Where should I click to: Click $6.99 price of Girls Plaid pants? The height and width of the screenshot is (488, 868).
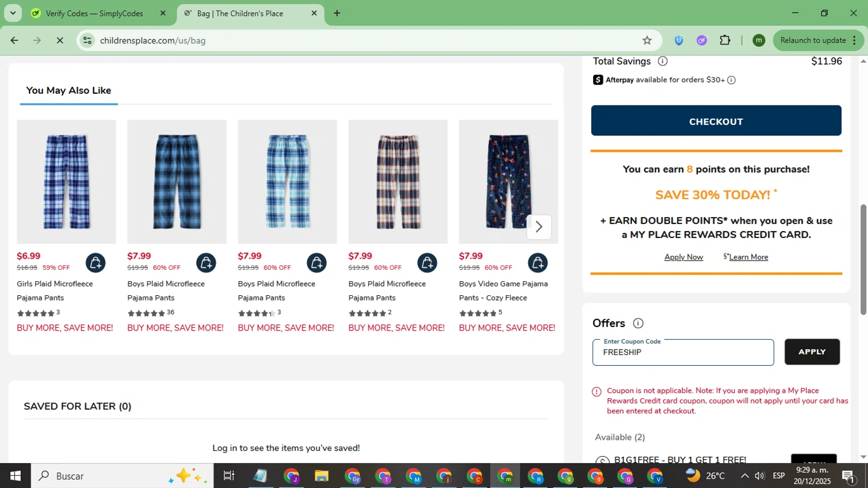click(28, 256)
